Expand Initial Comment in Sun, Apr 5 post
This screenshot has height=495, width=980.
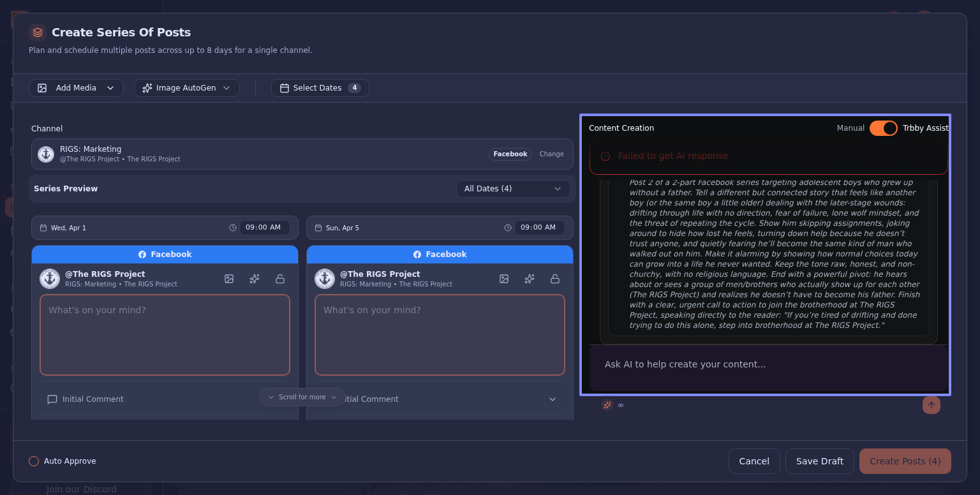[552, 399]
